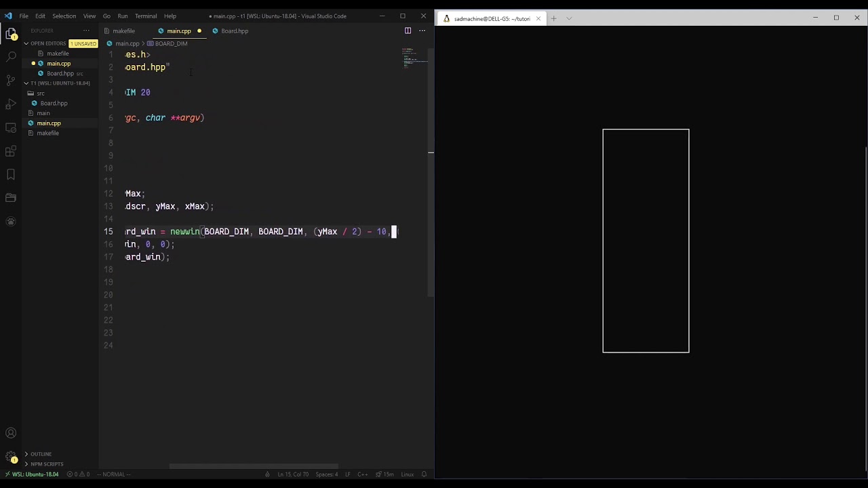Click the flame icon in status bar
This screenshot has width=868, height=488.
[x=268, y=474]
